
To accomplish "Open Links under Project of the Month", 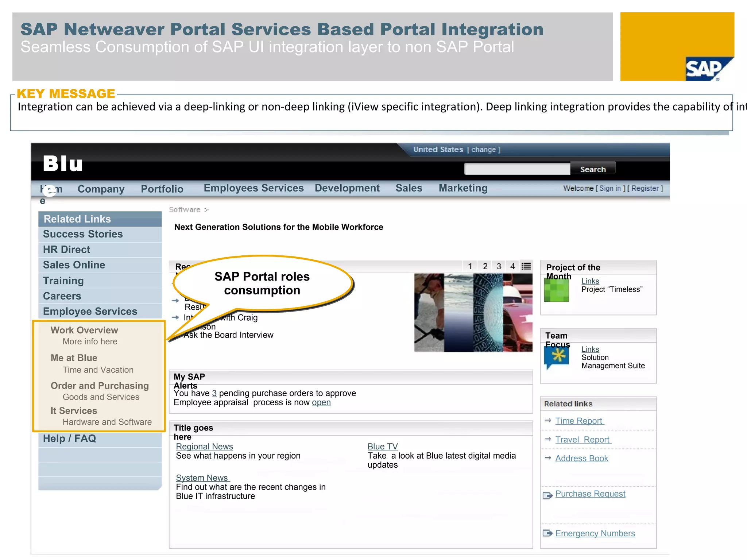I will [x=590, y=281].
